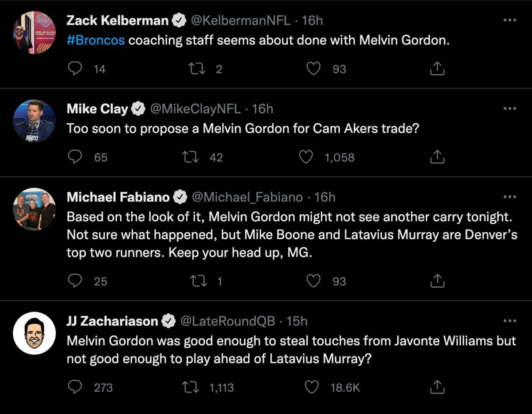Screen dimensions: 532x414
Task: Click the #Broncos hashtag
Action: click(95, 40)
